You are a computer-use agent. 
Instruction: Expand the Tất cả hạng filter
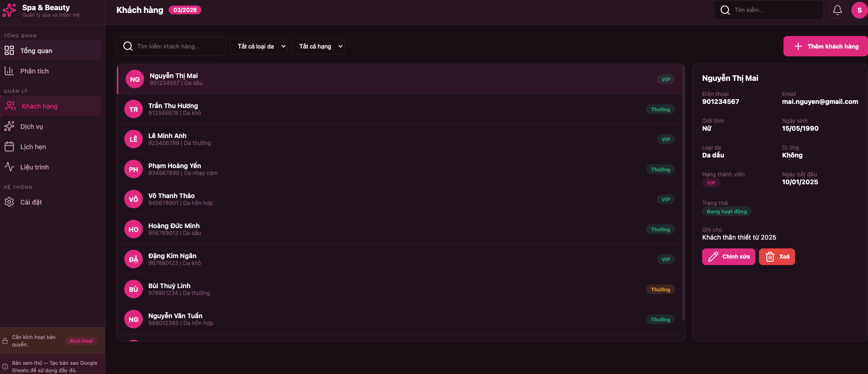[x=318, y=46]
